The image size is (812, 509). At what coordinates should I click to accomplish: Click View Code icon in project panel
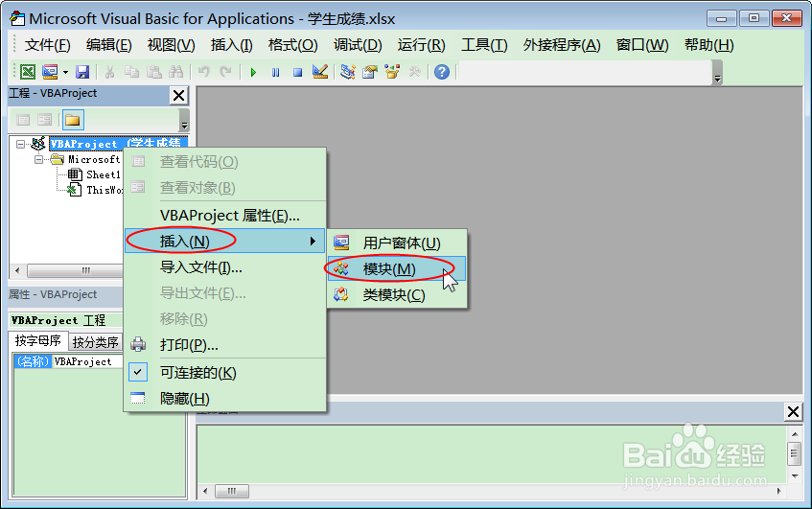click(x=23, y=120)
